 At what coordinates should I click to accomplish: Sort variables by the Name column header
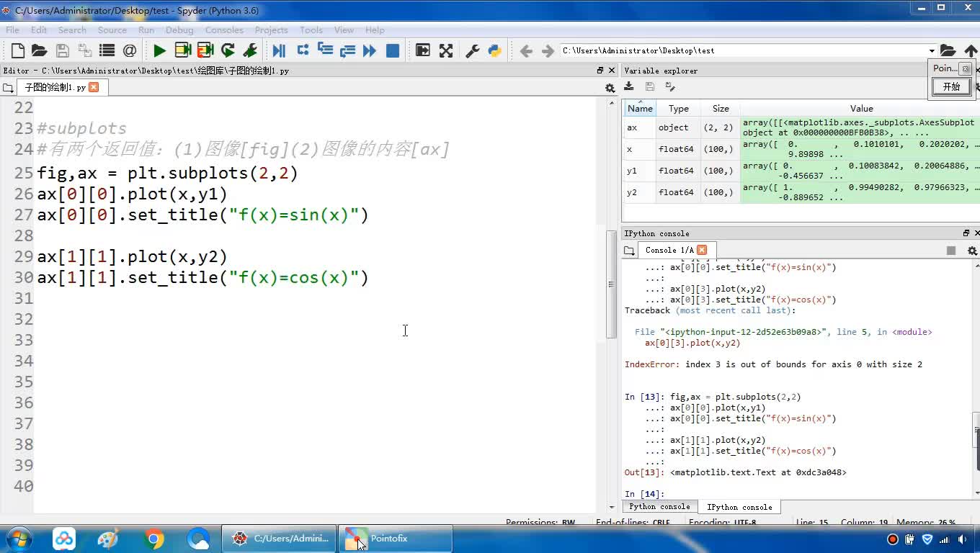tap(640, 109)
